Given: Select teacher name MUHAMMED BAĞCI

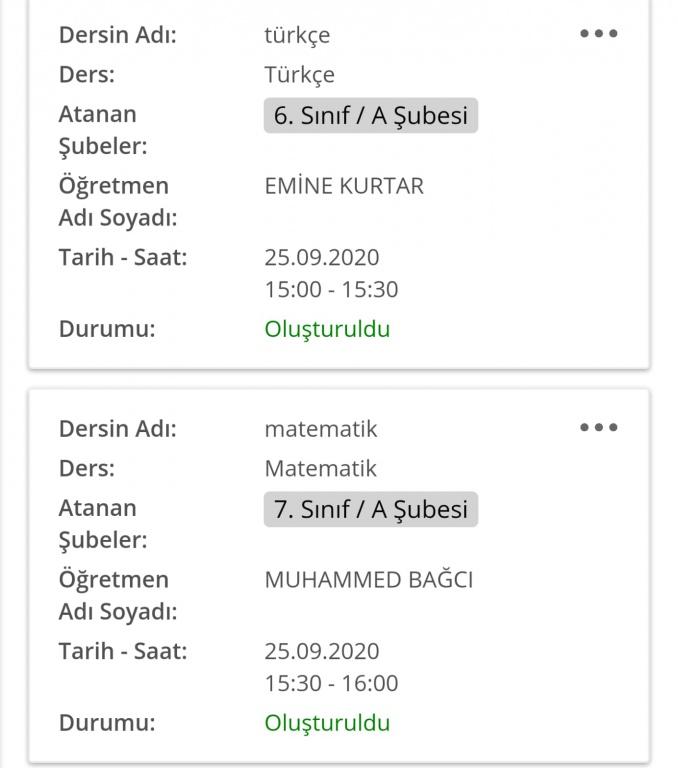Looking at the screenshot, I should click(368, 580).
